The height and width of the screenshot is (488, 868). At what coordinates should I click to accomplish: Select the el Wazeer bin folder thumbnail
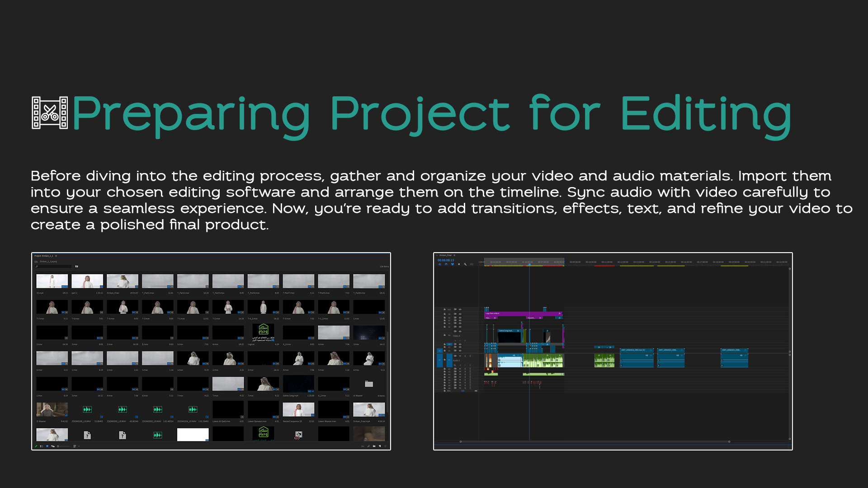pyautogui.click(x=369, y=384)
